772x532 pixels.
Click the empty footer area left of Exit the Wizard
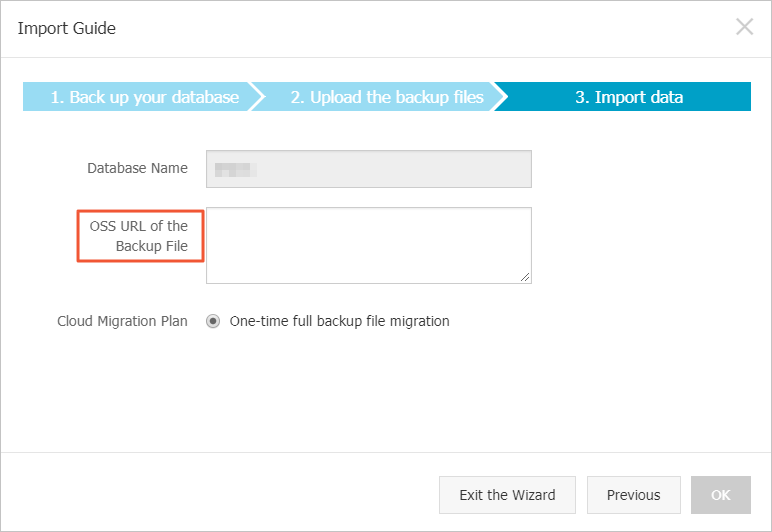(x=220, y=495)
